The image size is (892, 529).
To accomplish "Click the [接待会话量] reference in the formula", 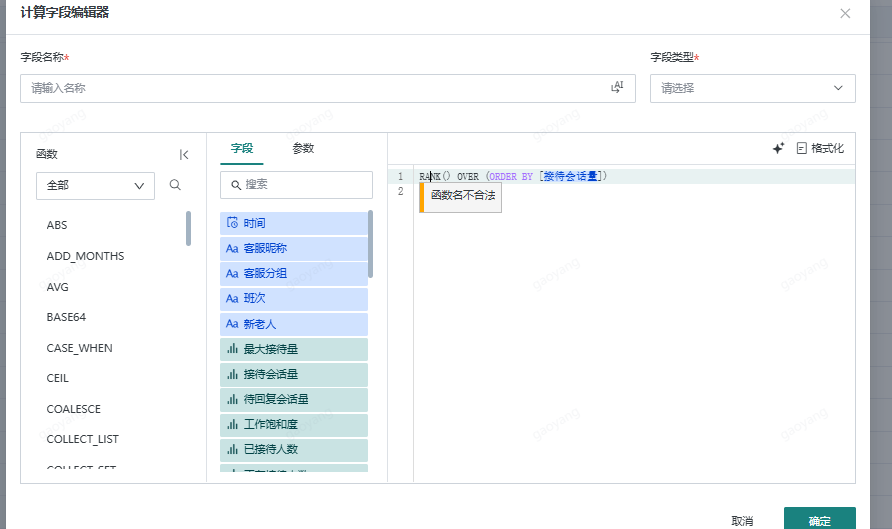I will [x=571, y=176].
